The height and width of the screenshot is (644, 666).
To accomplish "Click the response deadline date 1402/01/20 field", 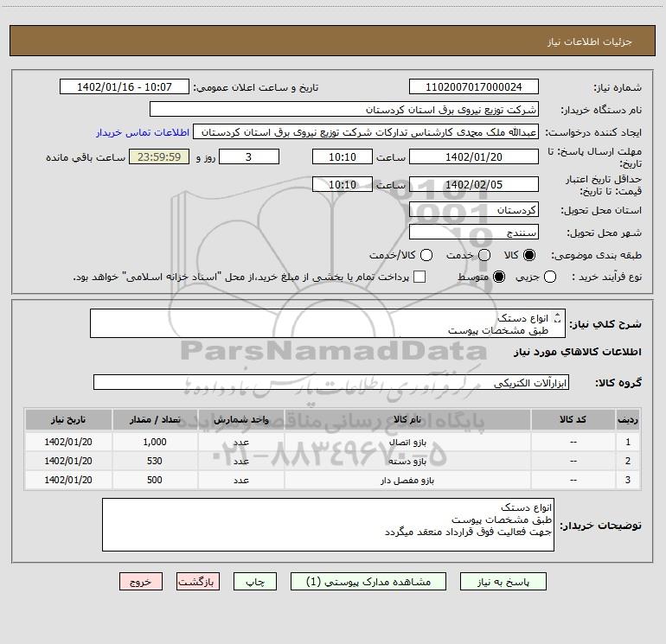I will [474, 156].
